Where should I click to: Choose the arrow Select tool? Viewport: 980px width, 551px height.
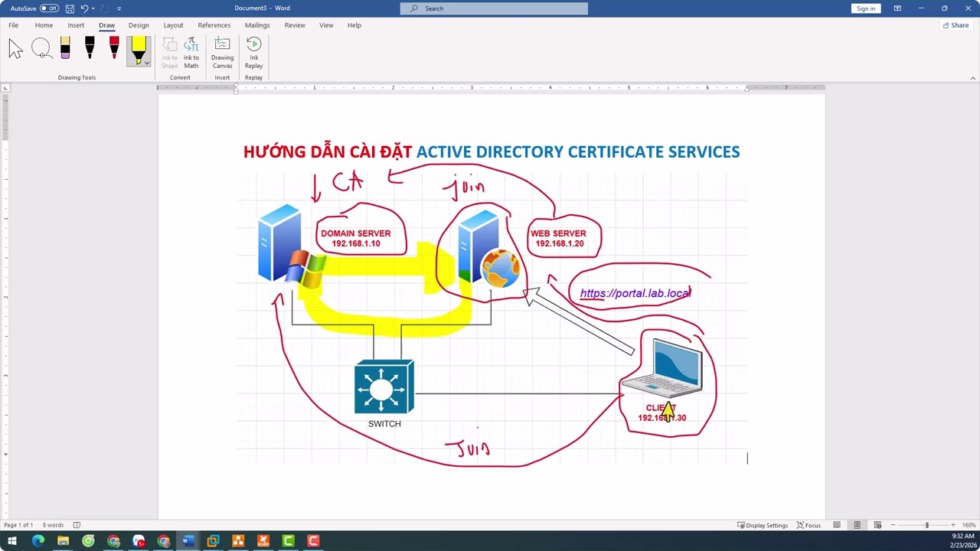[x=15, y=49]
